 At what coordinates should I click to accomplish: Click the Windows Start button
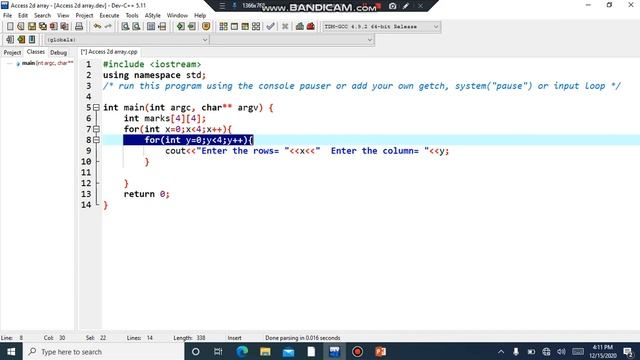pos(11,351)
